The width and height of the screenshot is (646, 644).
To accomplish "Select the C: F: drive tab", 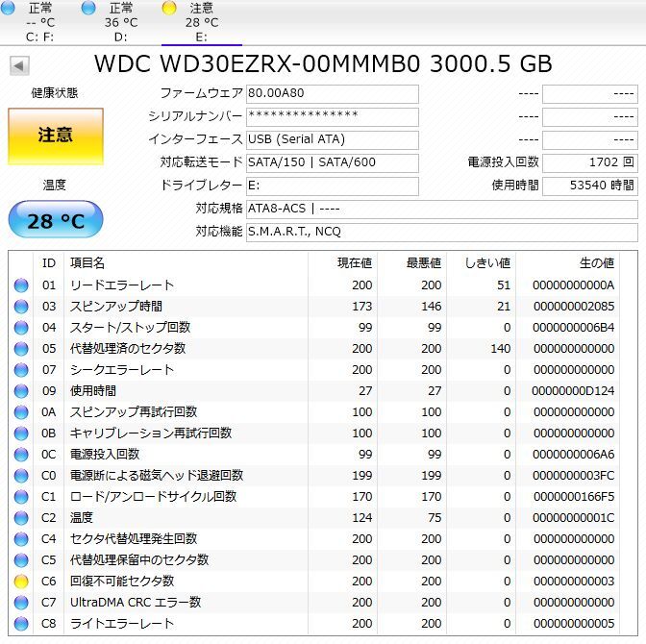I will coord(40,22).
